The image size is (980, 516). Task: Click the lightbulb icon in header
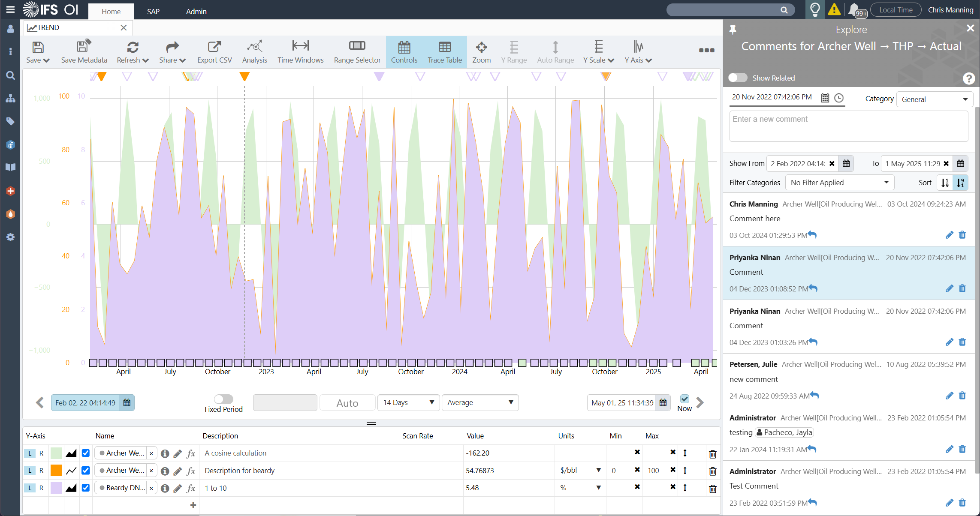point(815,9)
